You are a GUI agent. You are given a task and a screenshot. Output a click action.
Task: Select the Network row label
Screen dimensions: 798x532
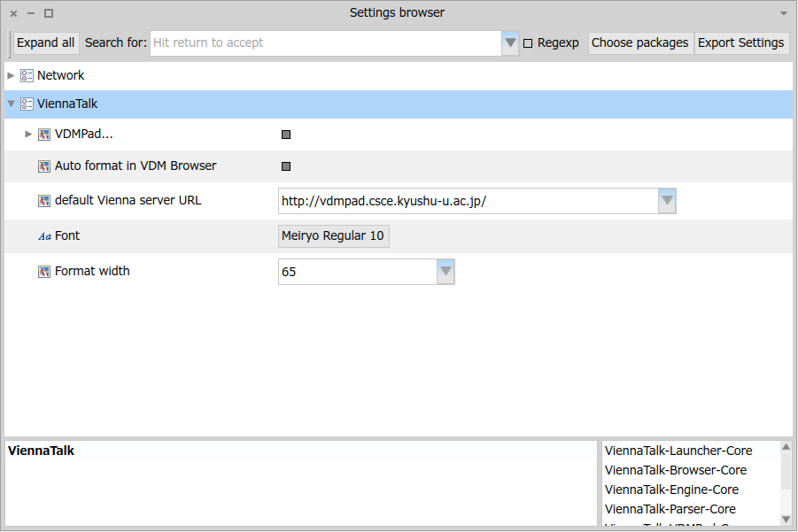[x=60, y=75]
